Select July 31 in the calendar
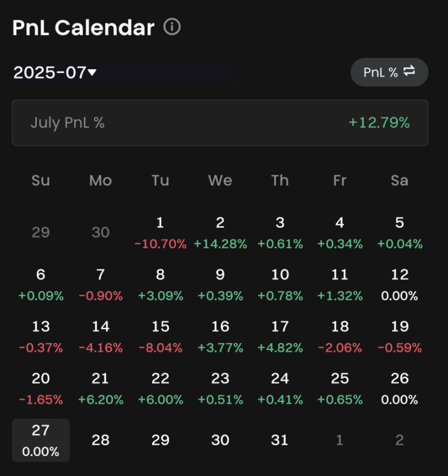This screenshot has width=448, height=476. click(x=280, y=440)
